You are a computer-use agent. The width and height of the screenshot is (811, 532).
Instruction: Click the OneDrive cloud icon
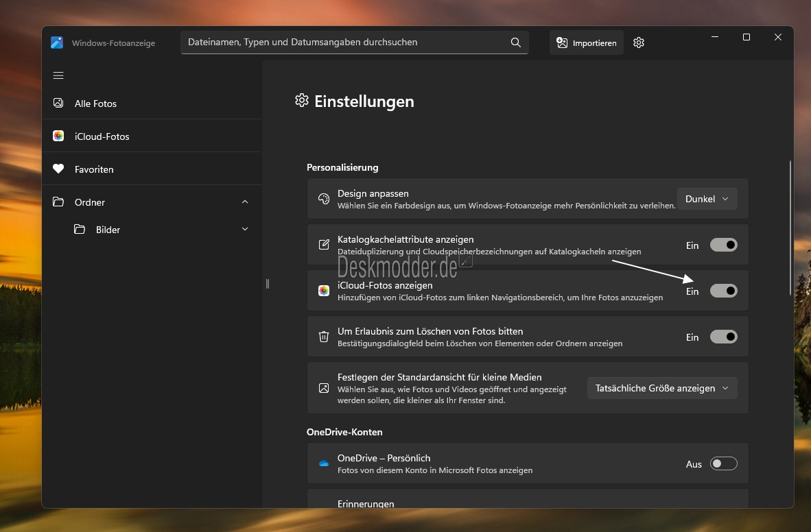click(x=324, y=463)
